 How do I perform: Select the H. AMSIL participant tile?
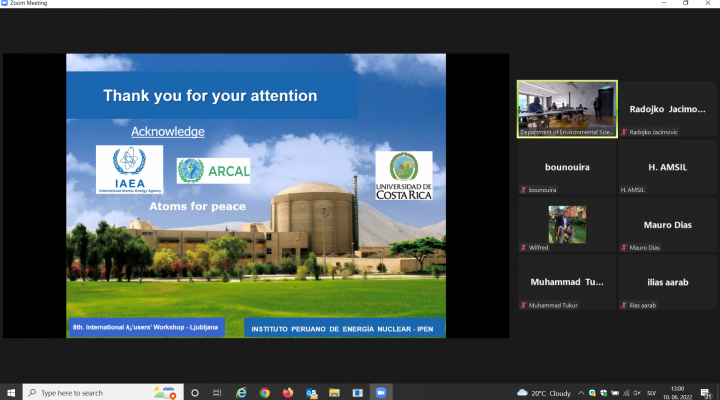667,167
